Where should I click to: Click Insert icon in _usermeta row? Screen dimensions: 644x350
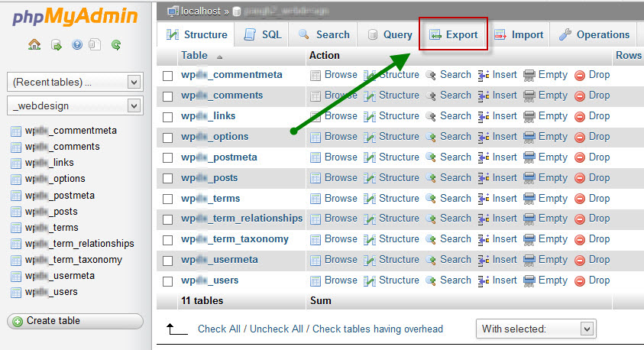click(x=484, y=260)
